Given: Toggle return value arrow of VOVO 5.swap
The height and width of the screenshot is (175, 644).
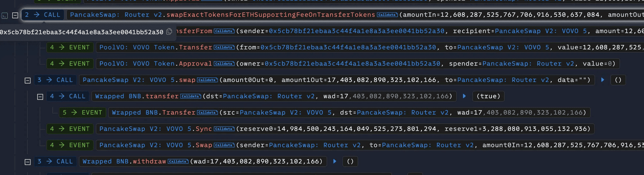Looking at the screenshot, I should point(602,80).
